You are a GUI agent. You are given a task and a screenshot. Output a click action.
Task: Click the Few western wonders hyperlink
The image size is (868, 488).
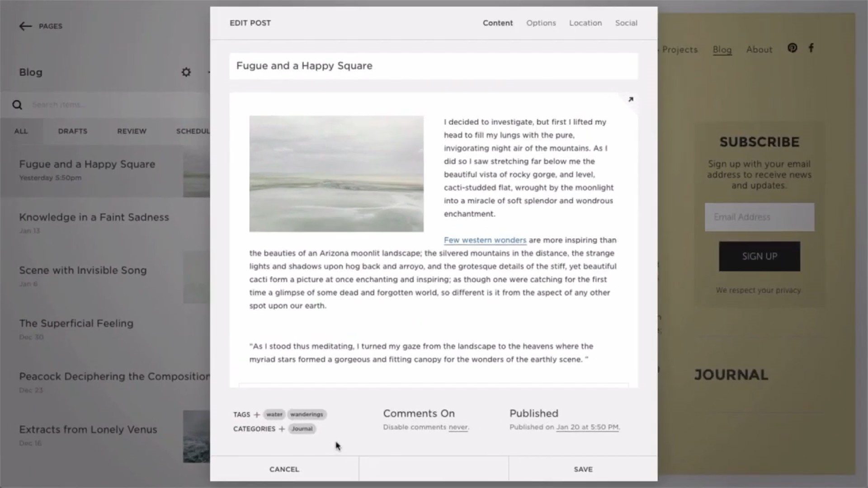485,239
